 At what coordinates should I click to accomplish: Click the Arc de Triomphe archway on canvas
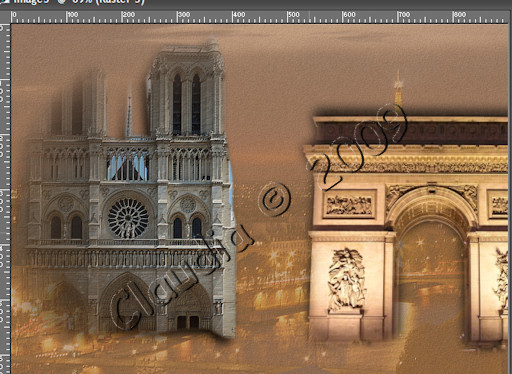click(432, 267)
